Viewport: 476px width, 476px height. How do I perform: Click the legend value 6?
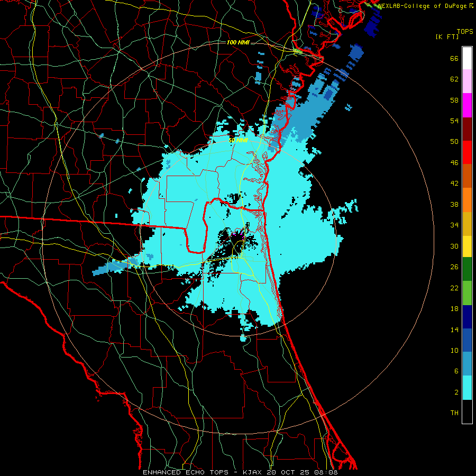pyautogui.click(x=456, y=371)
